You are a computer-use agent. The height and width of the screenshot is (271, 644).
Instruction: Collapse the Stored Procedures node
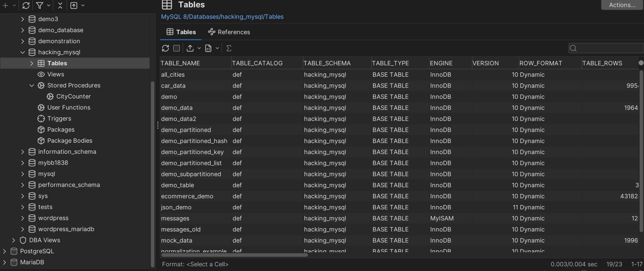click(x=32, y=85)
